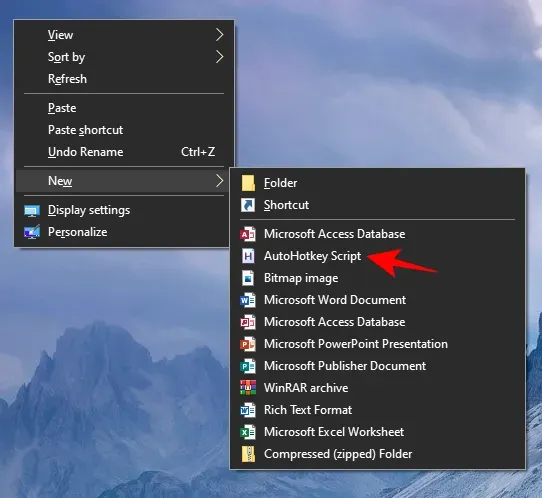Click the PowerPoint Presentation icon

point(248,344)
